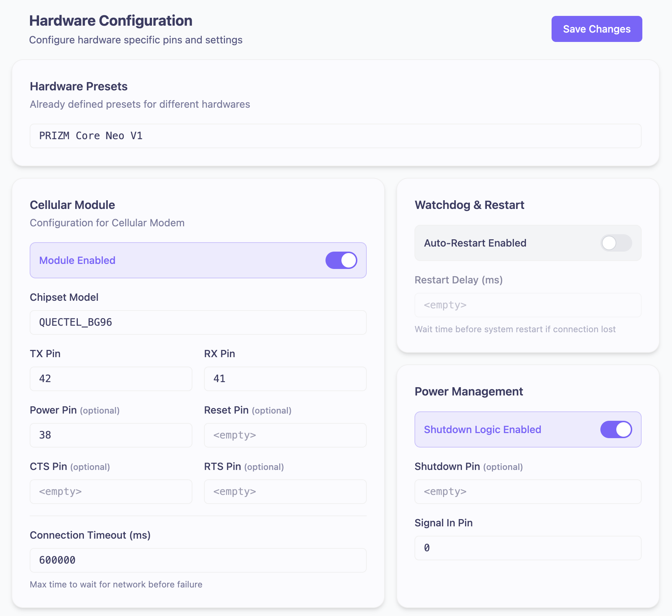Focus the Power Pin input
Screen dimensions: 672x616
point(111,435)
